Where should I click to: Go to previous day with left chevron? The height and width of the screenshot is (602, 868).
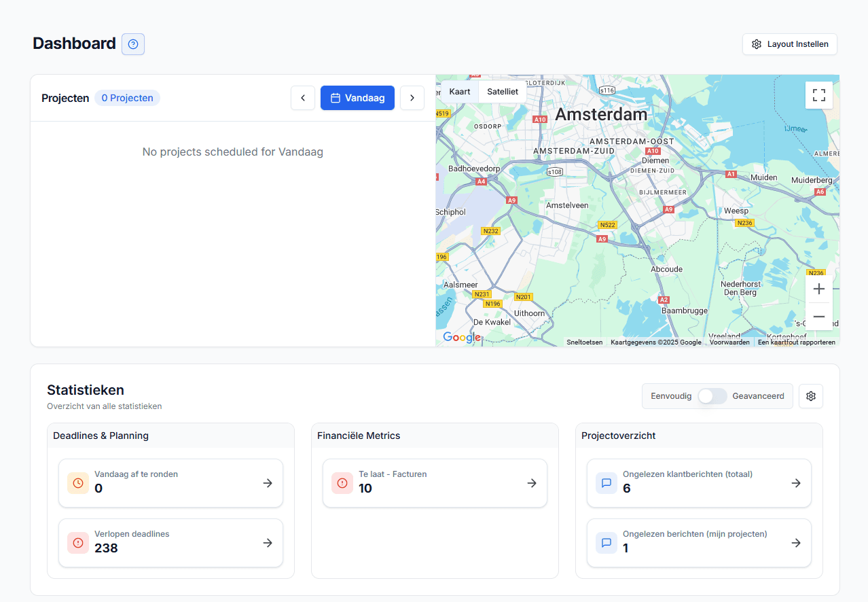pos(302,98)
